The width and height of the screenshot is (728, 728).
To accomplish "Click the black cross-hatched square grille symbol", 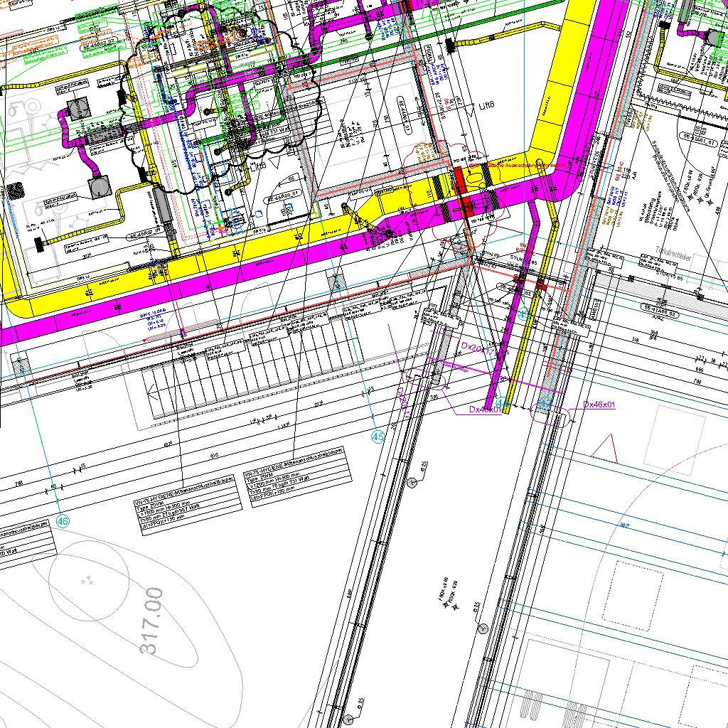I will [14, 191].
